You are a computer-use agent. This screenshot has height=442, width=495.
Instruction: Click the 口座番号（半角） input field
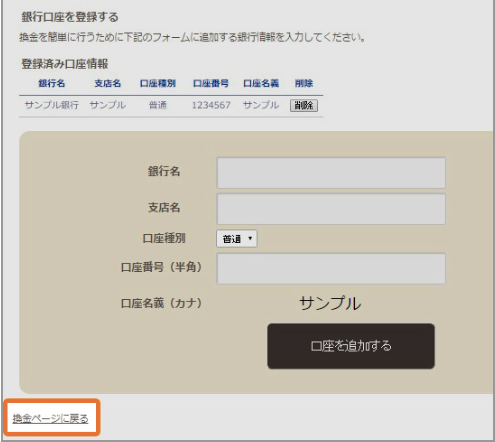pos(331,268)
